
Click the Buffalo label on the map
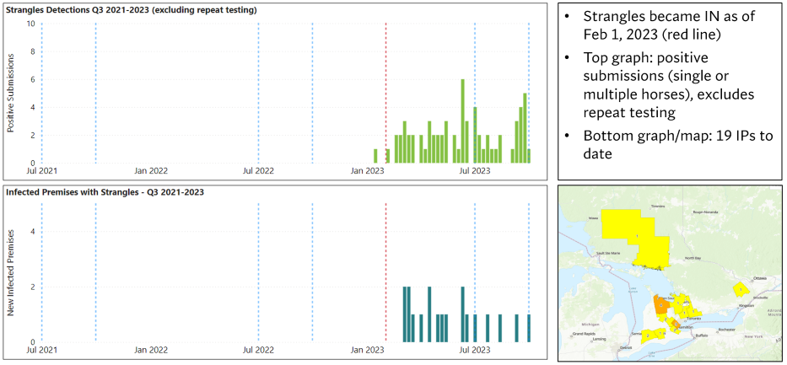coord(702,335)
